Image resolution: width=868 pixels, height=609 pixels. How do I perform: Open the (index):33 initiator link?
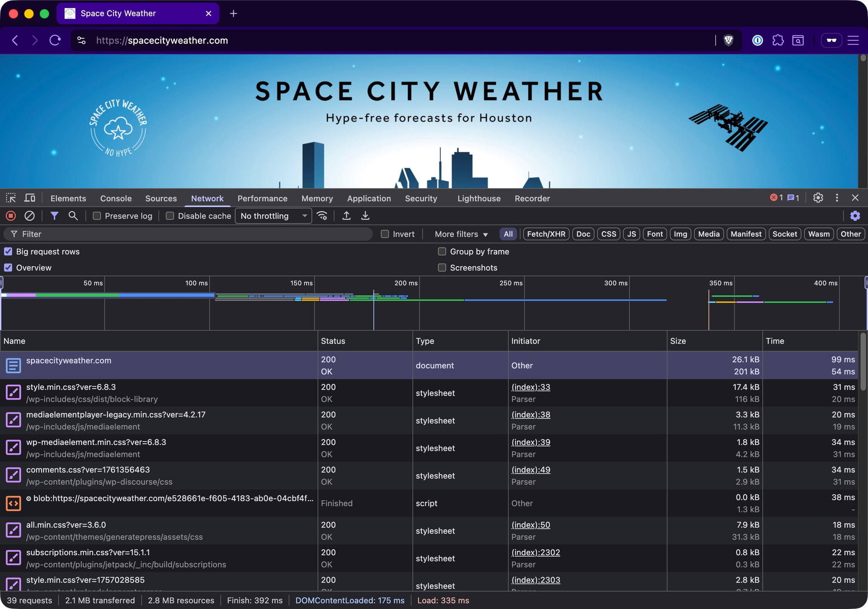531,387
